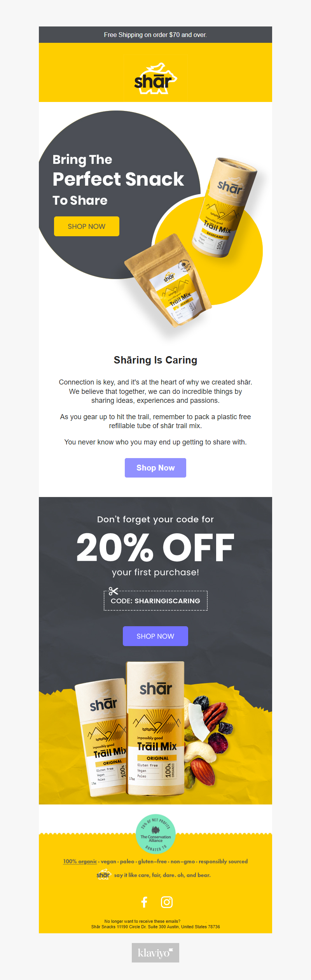Click the small shār logo in footer
The width and height of the screenshot is (311, 980).
[x=103, y=875]
